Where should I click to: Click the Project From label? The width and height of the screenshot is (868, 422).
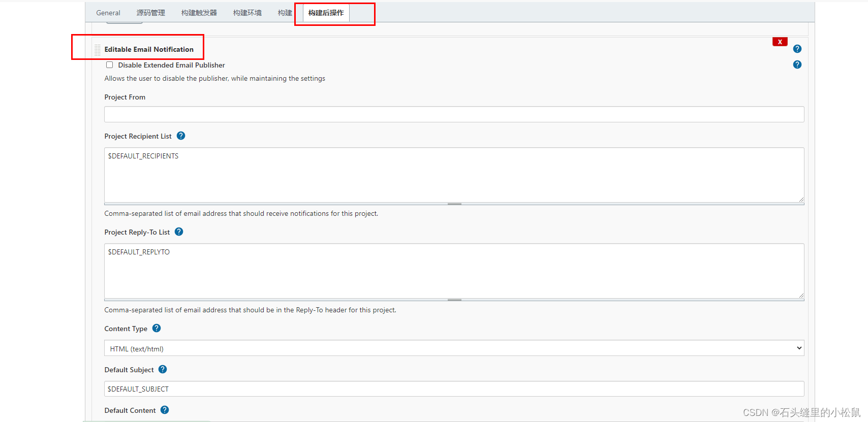tap(125, 97)
